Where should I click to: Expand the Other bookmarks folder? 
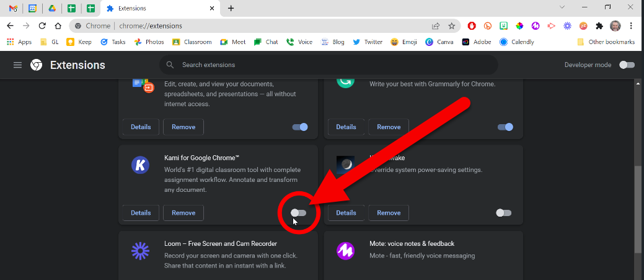tap(606, 42)
